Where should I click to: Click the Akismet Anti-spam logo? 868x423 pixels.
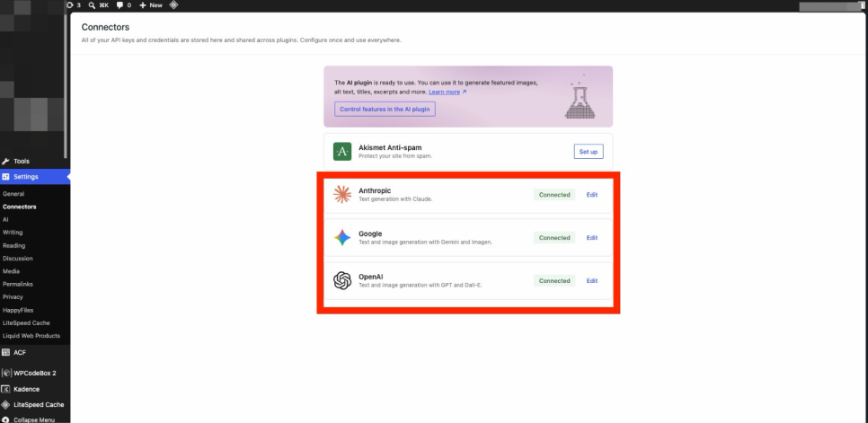[342, 152]
